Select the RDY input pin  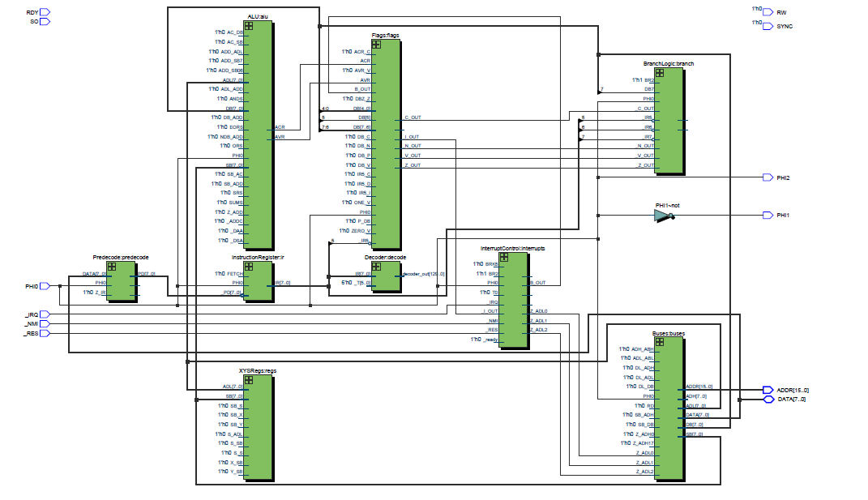pyautogui.click(x=45, y=12)
